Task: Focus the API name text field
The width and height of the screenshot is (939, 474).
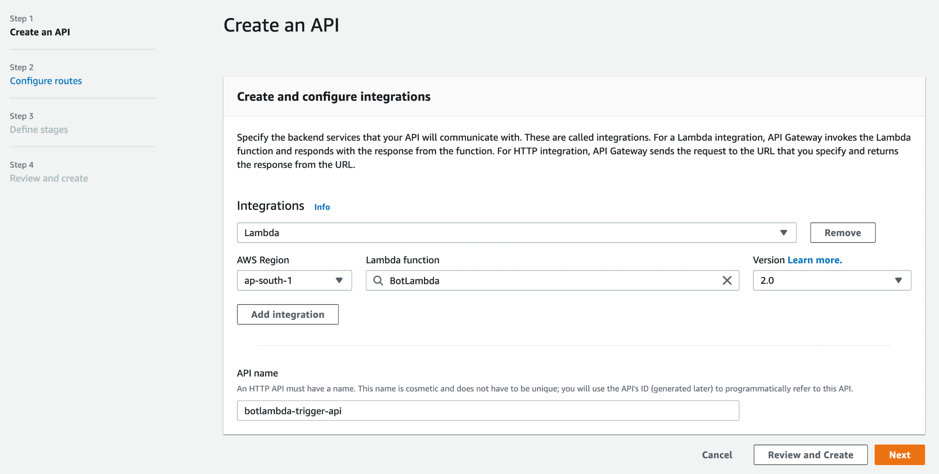Action: click(488, 411)
